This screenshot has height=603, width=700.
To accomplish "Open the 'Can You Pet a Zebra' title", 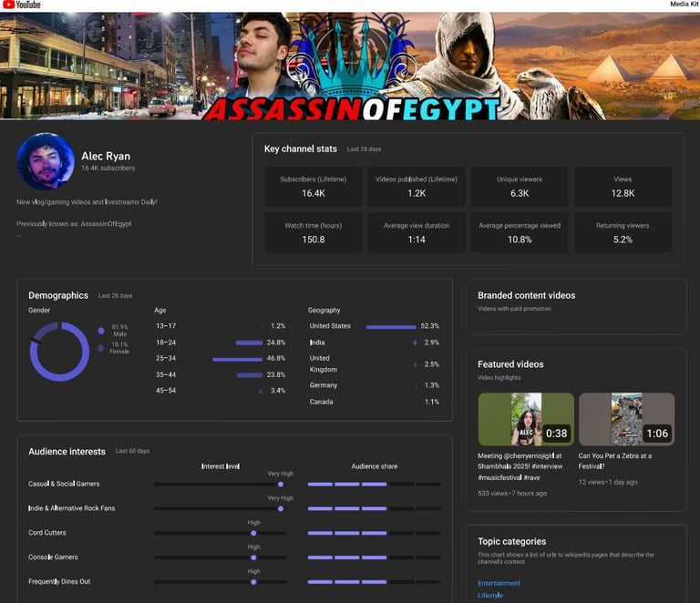I will click(x=614, y=461).
